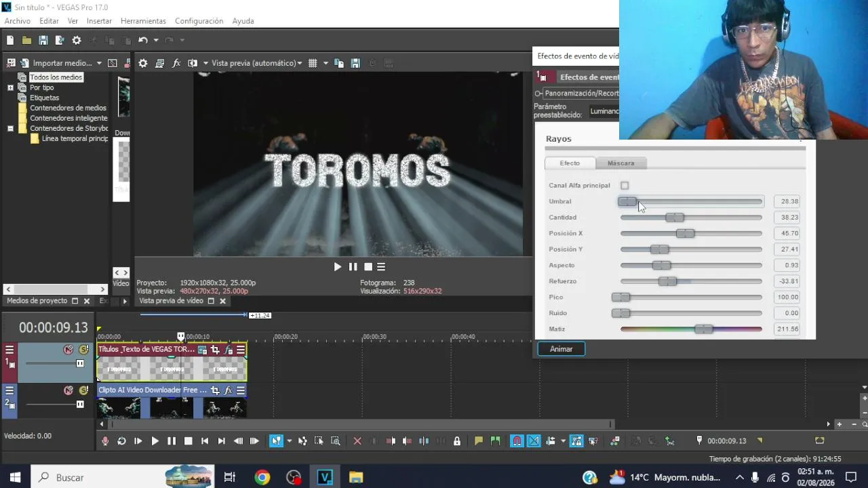
Task: Mute video track 1
Action: pos(68,350)
